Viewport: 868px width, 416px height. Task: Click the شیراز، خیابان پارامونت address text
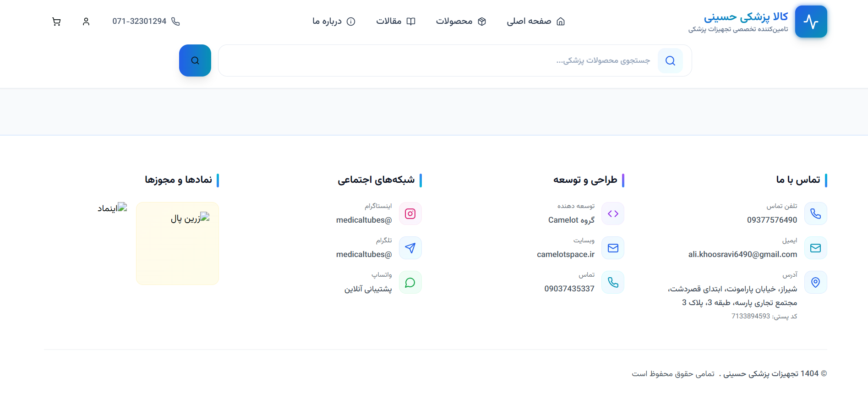pyautogui.click(x=732, y=296)
